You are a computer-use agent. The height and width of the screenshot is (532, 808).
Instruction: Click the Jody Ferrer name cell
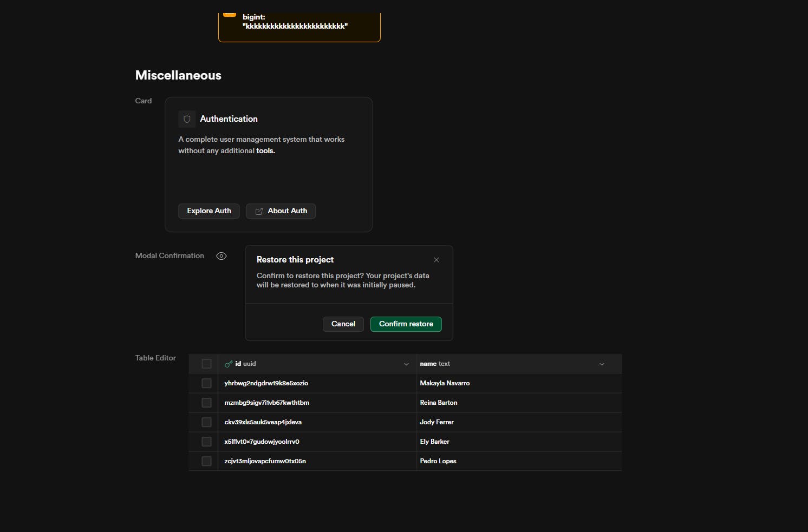(519, 422)
